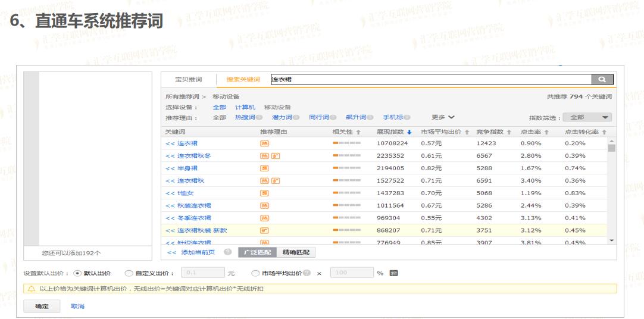Click the 热 tag in 冬季连衣裙 row
The image size is (644, 319).
264,218
